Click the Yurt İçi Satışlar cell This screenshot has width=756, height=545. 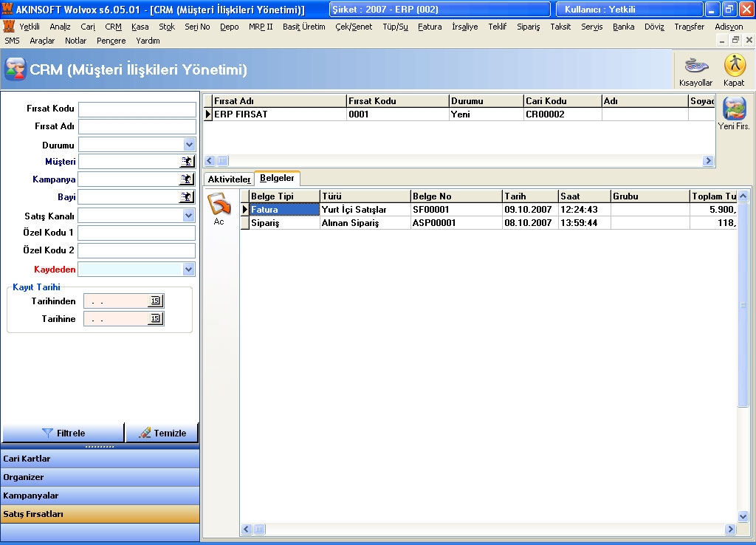point(365,209)
